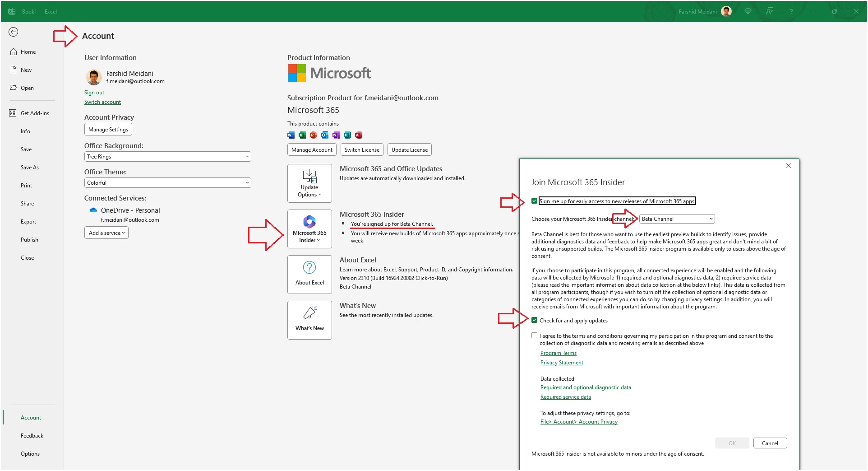Open the Print page
868x471 pixels.
(x=27, y=186)
